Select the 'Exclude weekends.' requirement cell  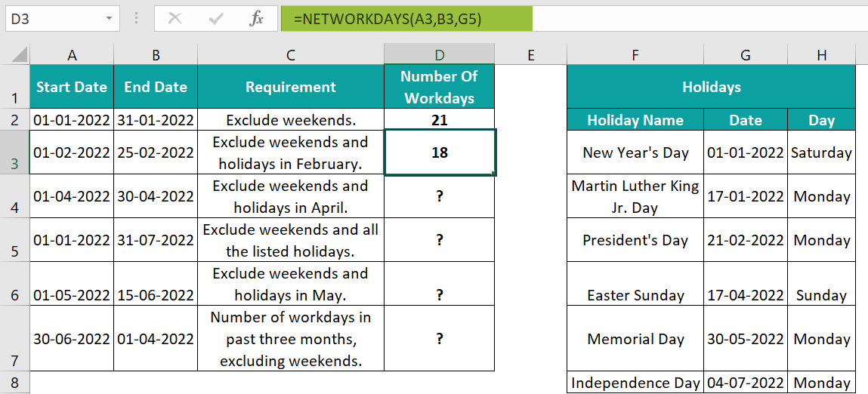[x=291, y=119]
